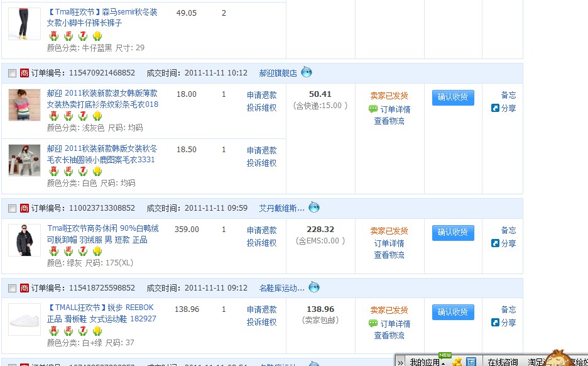This screenshot has width=588, height=366.
Task: Click red 商 icon of order 115418725598852
Action: coord(24,288)
